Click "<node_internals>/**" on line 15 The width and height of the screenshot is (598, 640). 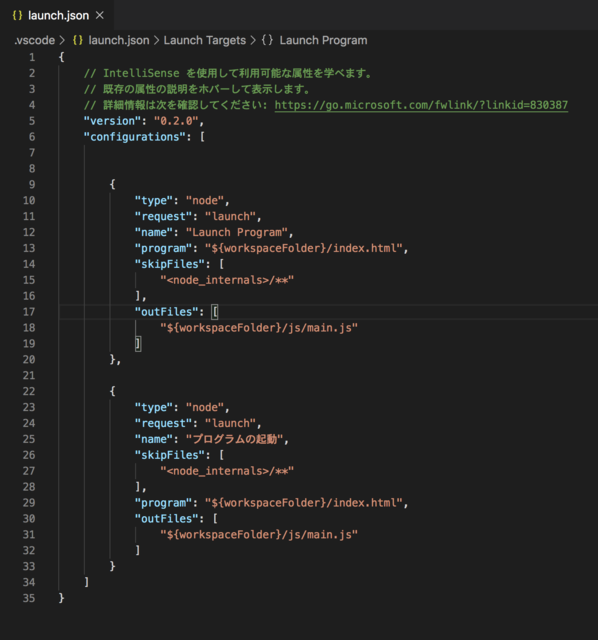227,280
